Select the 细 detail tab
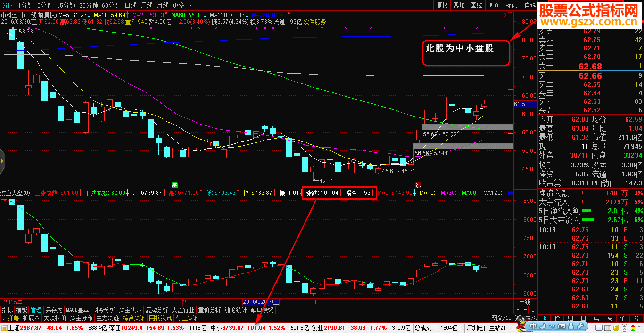This screenshot has width=644, height=333. [x=570, y=318]
